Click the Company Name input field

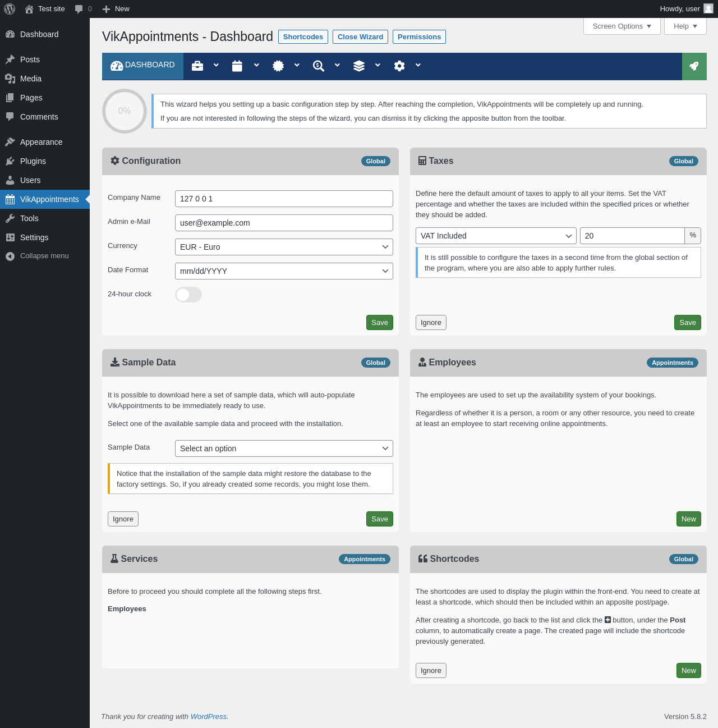[x=284, y=199]
